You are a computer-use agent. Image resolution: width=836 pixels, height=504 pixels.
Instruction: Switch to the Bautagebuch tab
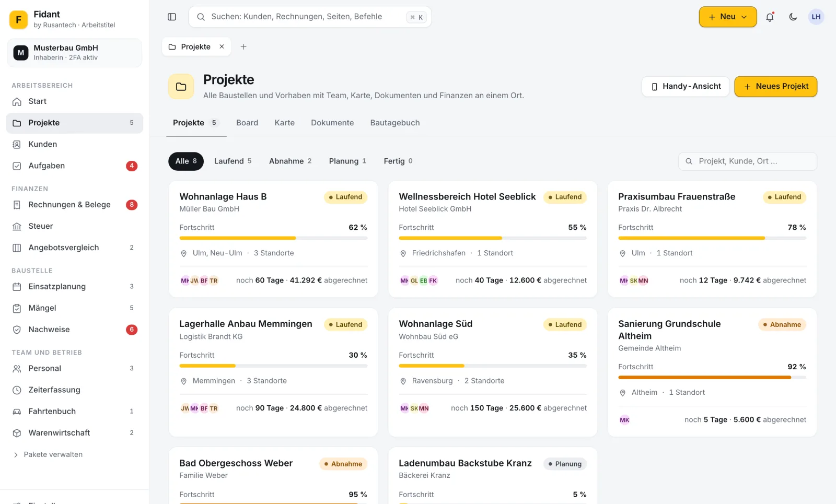[395, 123]
